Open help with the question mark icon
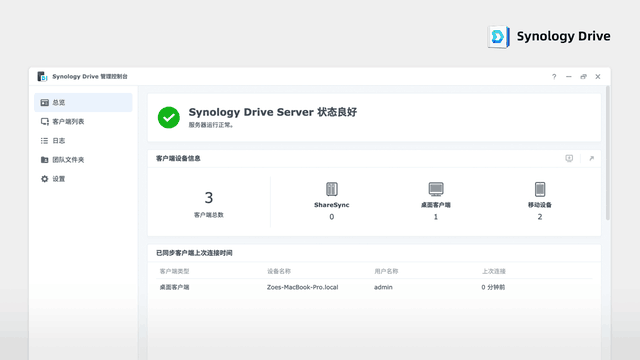The height and width of the screenshot is (360, 640). (554, 77)
